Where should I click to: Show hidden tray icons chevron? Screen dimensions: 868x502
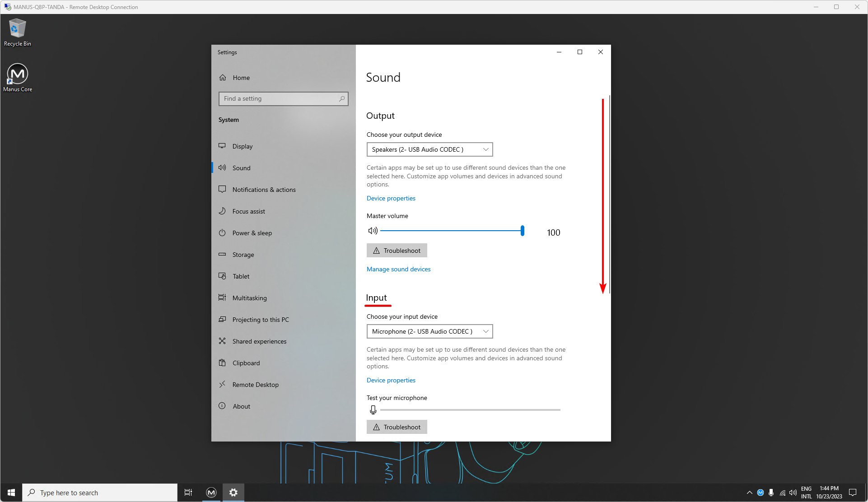[749, 493]
